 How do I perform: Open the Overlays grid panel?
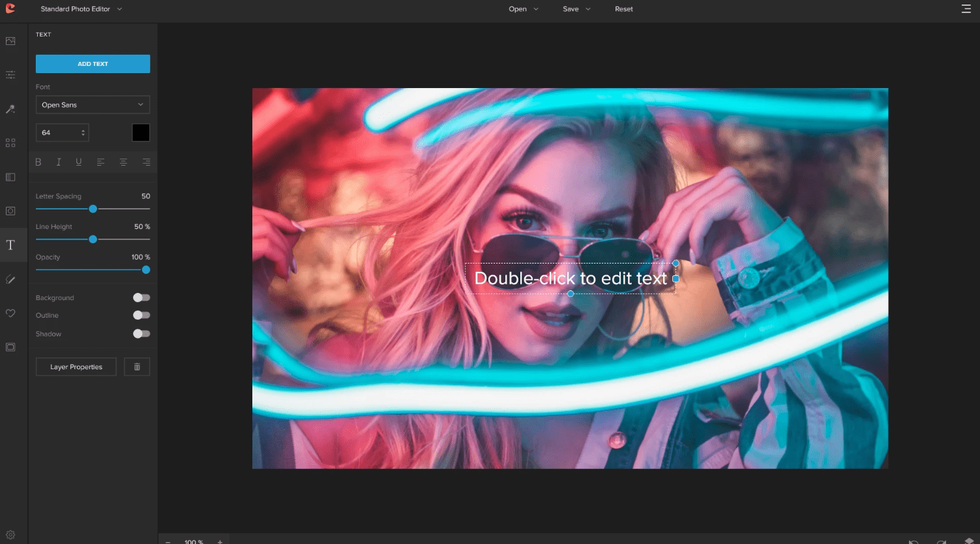point(10,142)
